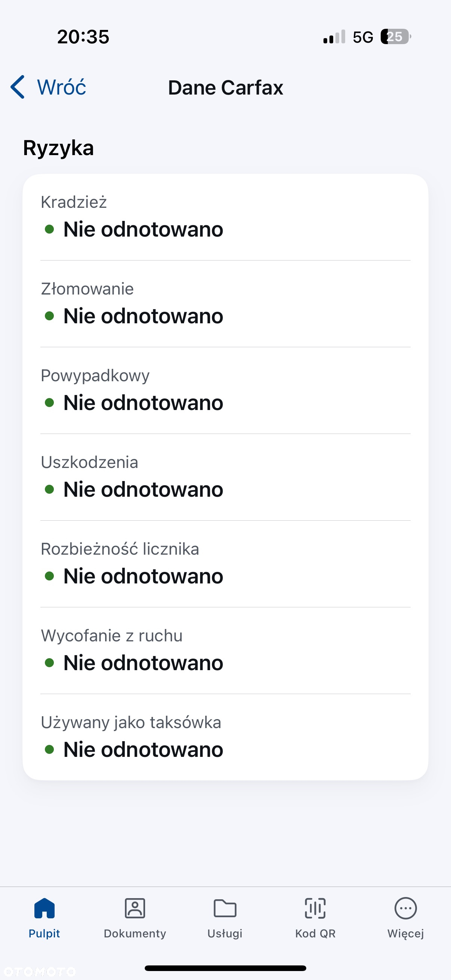Switch to the Dokumenty tab label
Viewport: 451px width, 980px height.
[135, 934]
